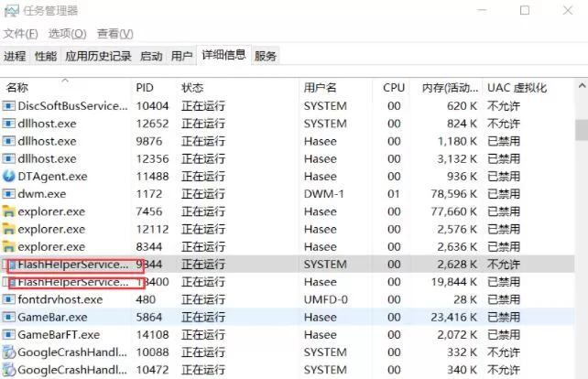This screenshot has width=588, height=379.
Task: Click the vertical scrollbar thumb
Action: [x=582, y=130]
